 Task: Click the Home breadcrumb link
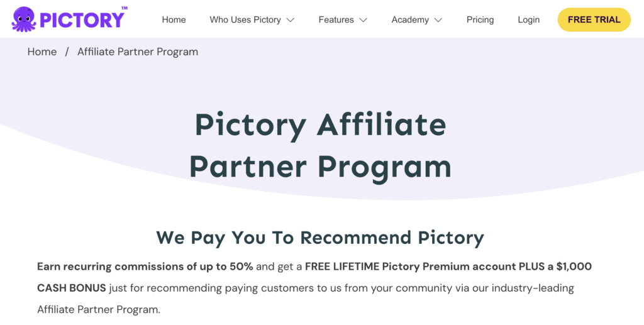42,52
